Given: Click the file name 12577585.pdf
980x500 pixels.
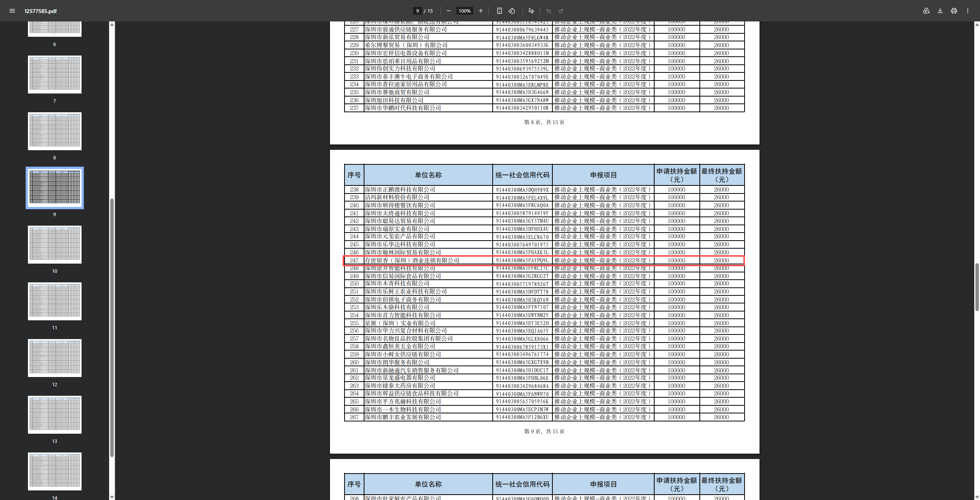Looking at the screenshot, I should 41,11.
